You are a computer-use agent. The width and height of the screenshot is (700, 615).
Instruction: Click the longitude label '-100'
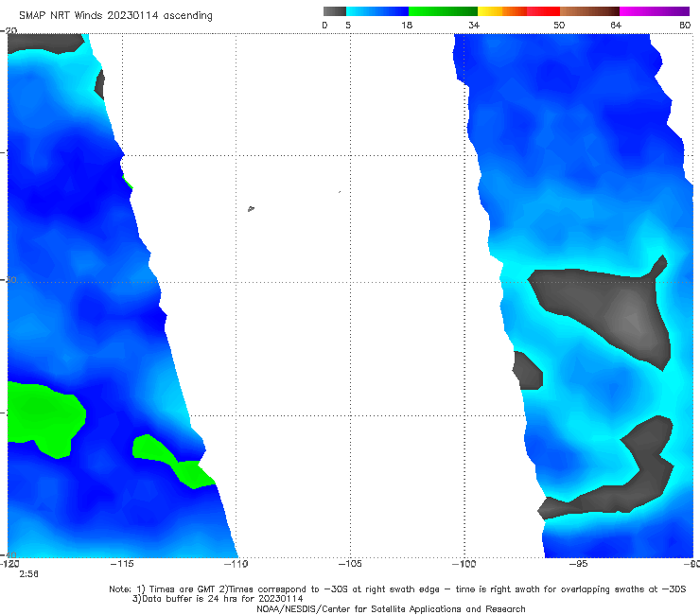click(464, 564)
